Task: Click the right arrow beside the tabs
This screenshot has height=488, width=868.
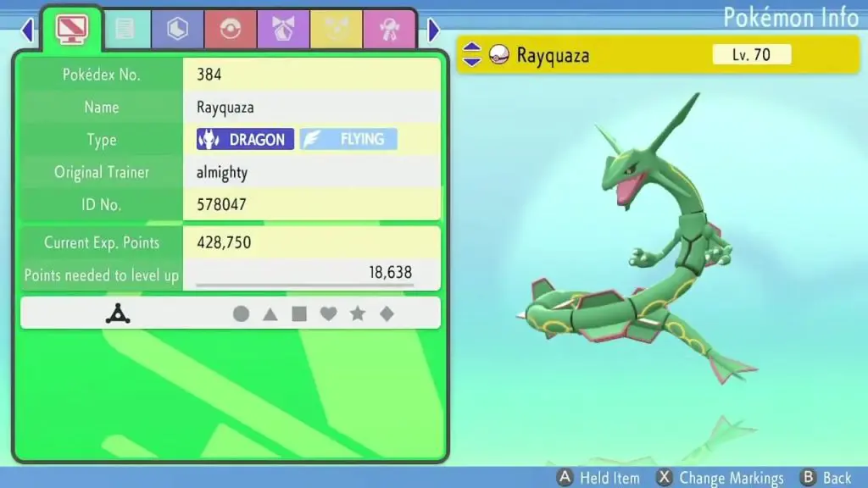Action: 433,30
